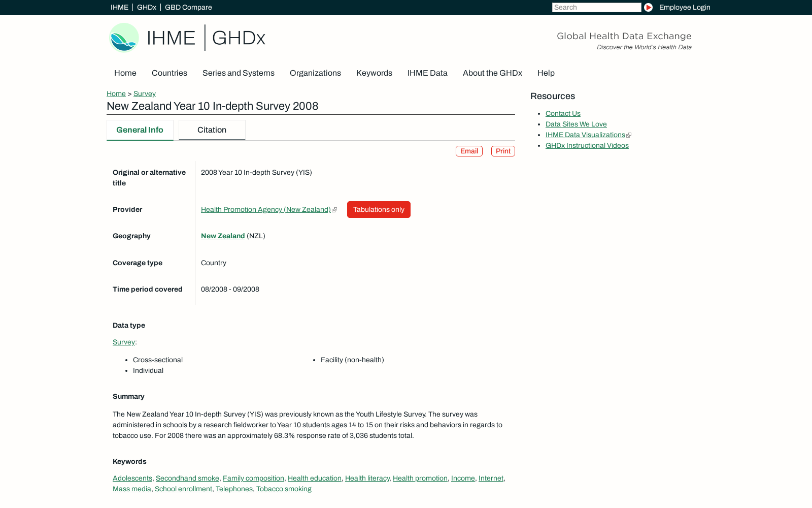Viewport: 812px width, 508px height.
Task: Click the Tobacco smoking keyword link
Action: pos(284,489)
